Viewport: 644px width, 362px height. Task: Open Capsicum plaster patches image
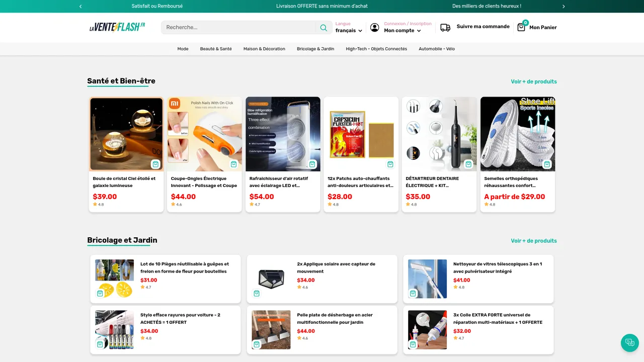click(361, 134)
